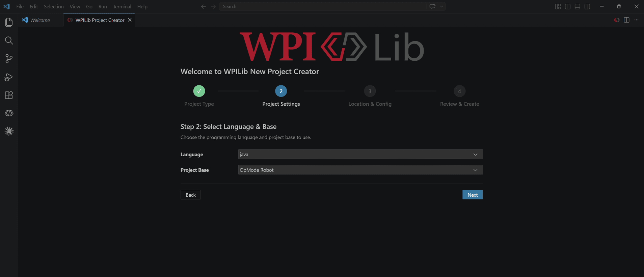Click step 4 Review & Create circle

[x=459, y=91]
